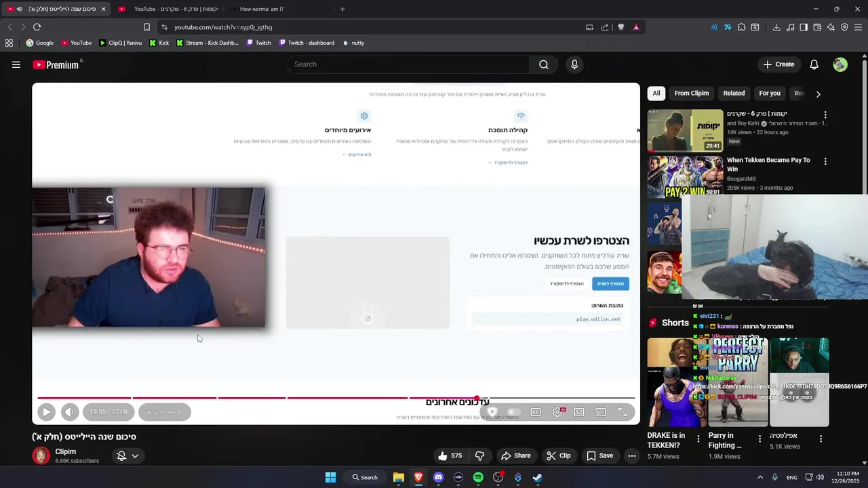Show hidden system tray icons
This screenshot has width=868, height=488.
[759, 477]
